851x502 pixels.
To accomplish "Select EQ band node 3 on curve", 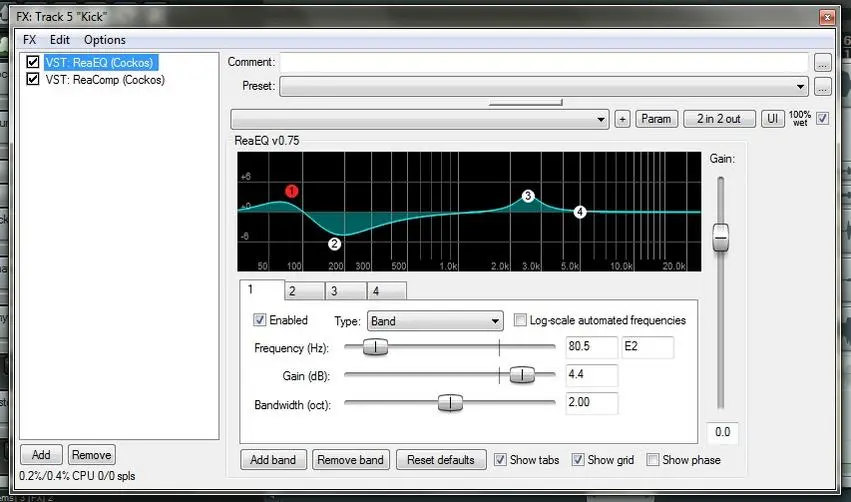I will coord(528,197).
